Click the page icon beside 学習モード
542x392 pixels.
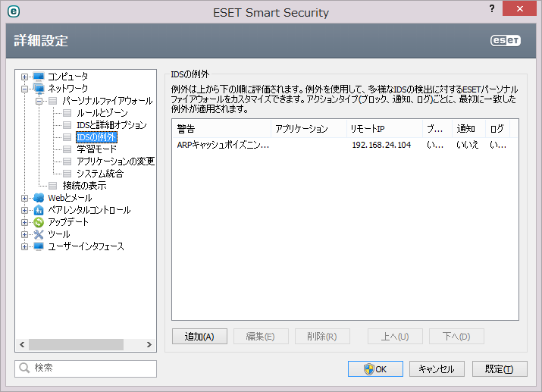pos(67,149)
